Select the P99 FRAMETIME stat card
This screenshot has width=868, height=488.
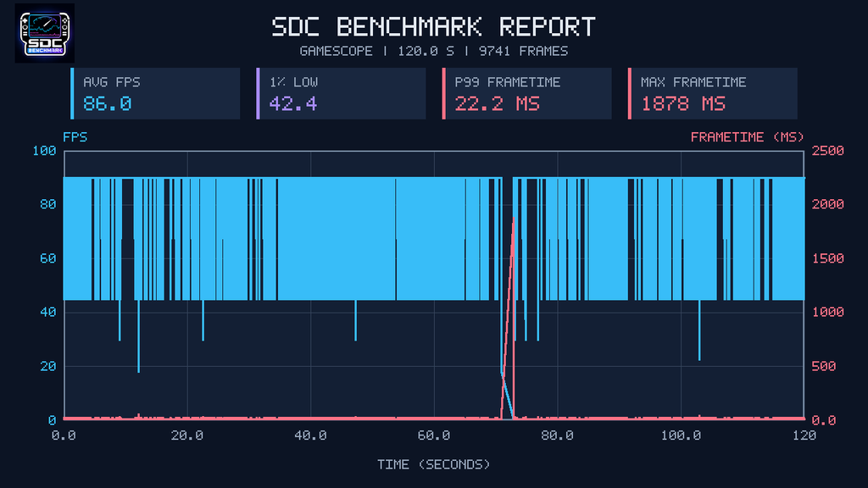[x=527, y=93]
